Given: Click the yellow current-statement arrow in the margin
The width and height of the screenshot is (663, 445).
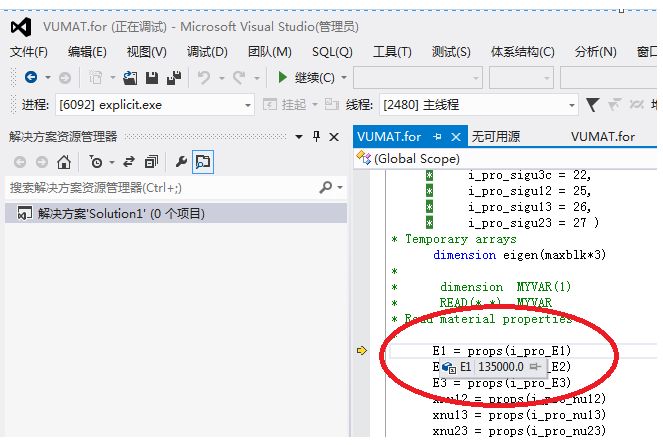Looking at the screenshot, I should pyautogui.click(x=362, y=350).
